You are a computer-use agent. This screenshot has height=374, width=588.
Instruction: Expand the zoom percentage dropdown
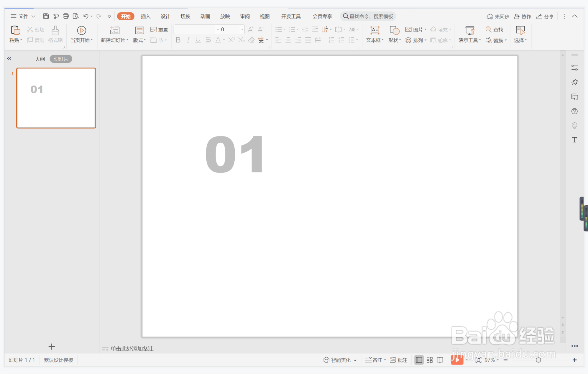[x=497, y=360]
